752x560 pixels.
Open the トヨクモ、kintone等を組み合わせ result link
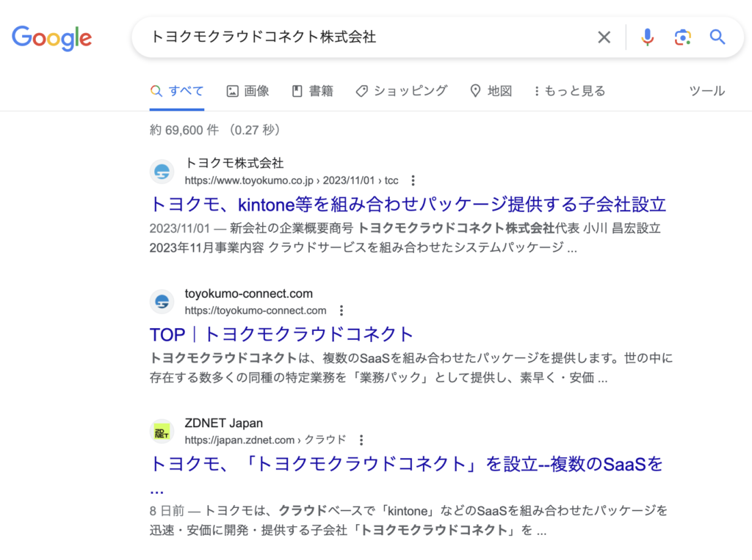(x=408, y=204)
